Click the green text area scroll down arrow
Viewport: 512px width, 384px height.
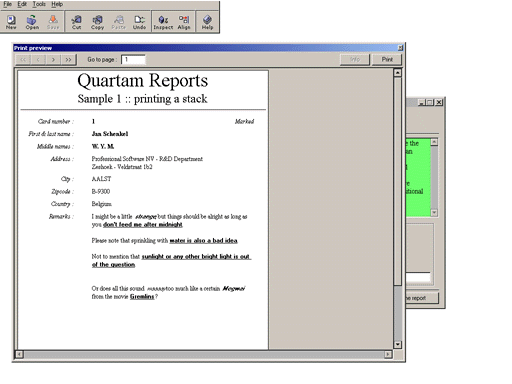click(434, 212)
